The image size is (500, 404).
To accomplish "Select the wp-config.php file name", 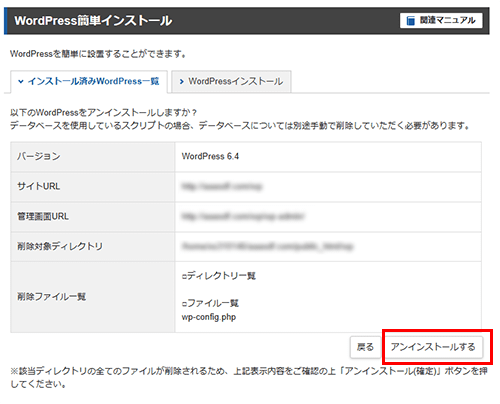I will coord(209,317).
